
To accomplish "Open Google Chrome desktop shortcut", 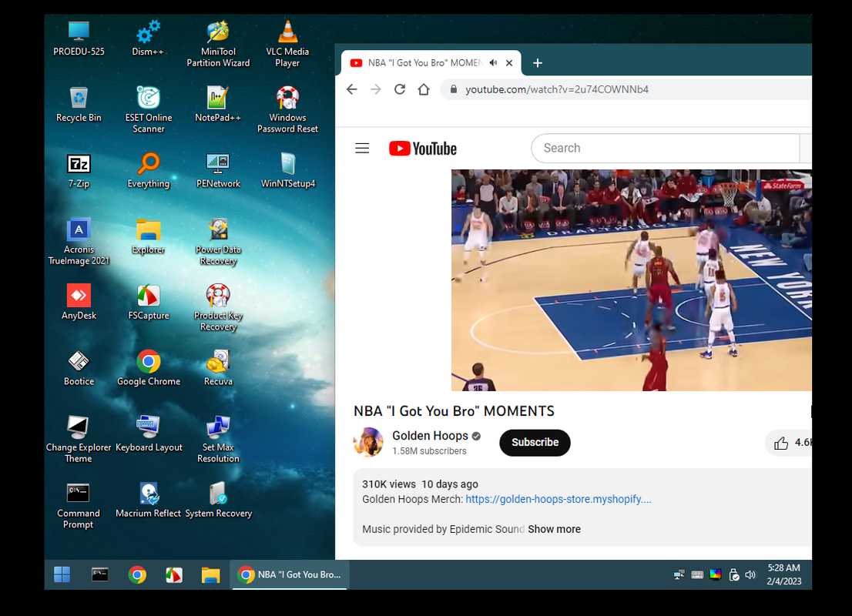I will (149, 368).
